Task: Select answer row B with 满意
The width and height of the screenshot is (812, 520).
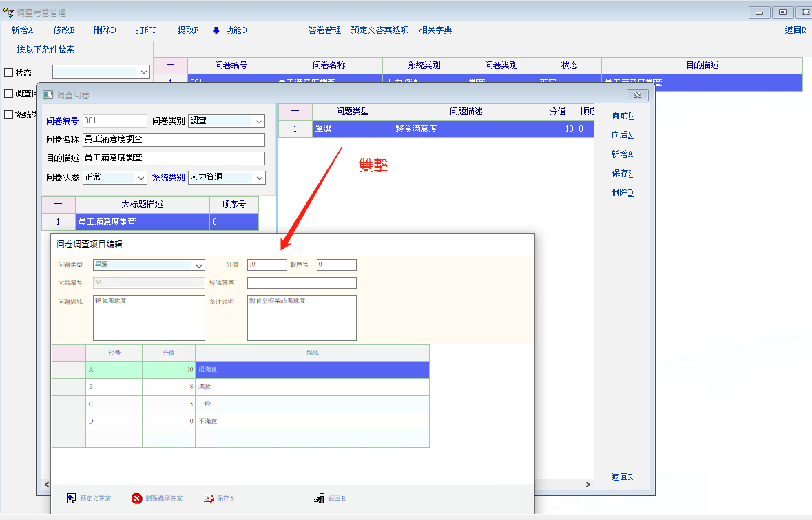Action: coord(311,387)
